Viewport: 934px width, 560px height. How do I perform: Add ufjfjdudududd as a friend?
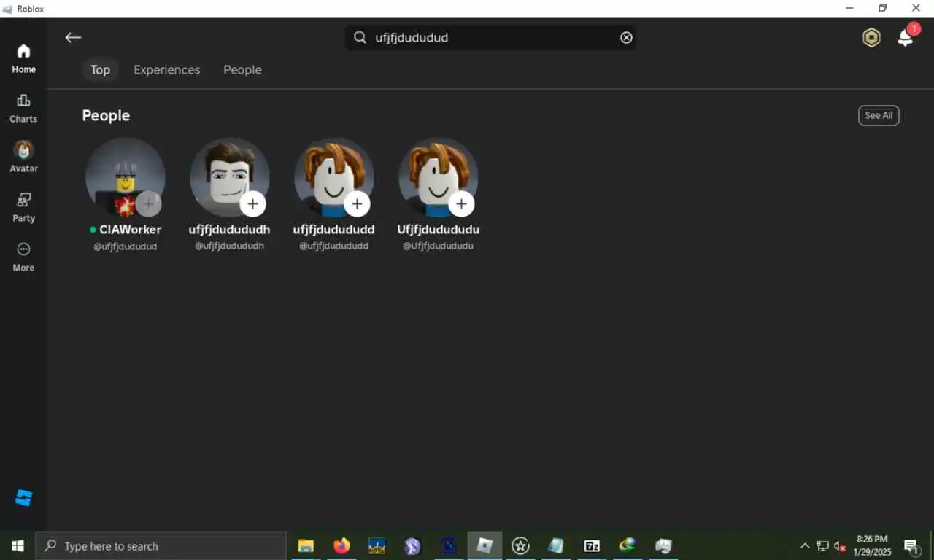pyautogui.click(x=357, y=204)
